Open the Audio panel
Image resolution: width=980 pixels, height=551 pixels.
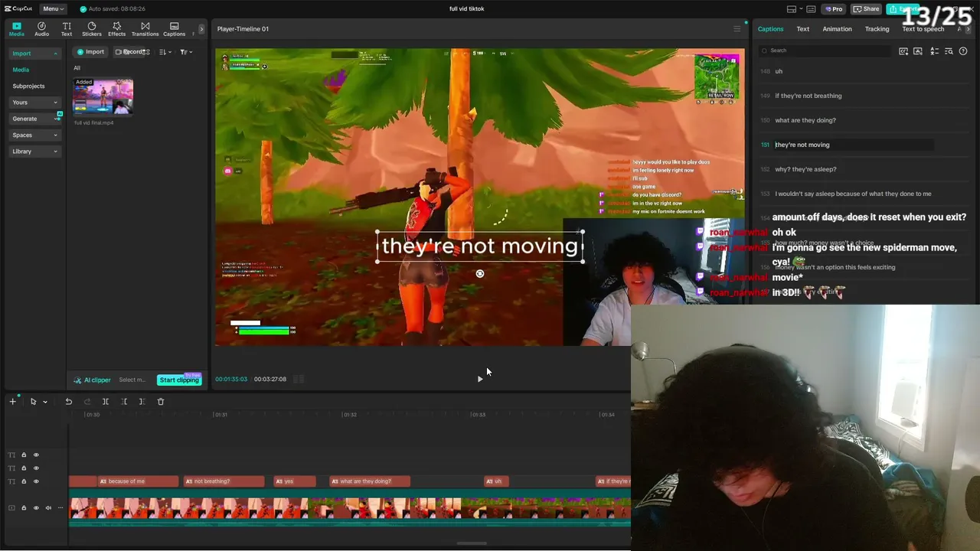pyautogui.click(x=41, y=29)
